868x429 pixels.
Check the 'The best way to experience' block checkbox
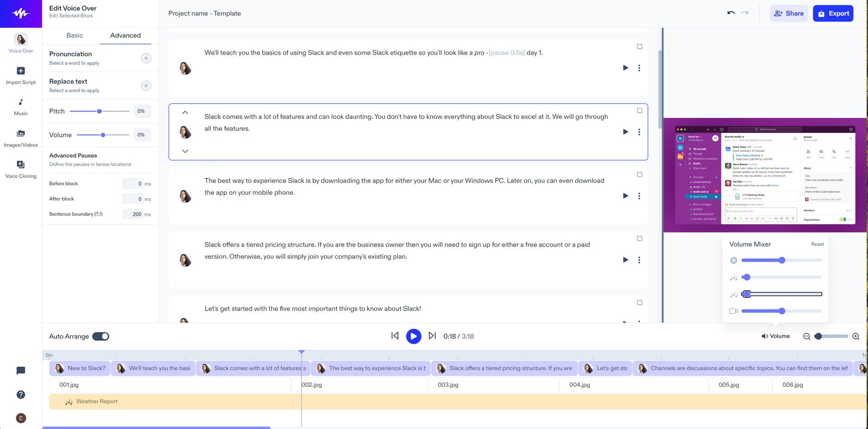pos(639,175)
